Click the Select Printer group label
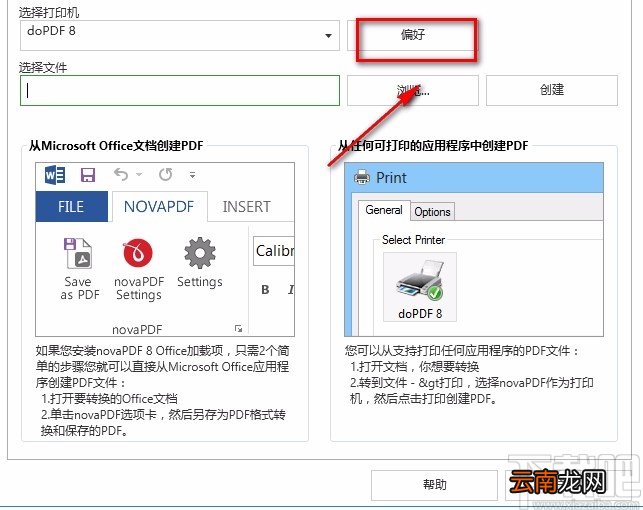This screenshot has height=510, width=643. [413, 239]
